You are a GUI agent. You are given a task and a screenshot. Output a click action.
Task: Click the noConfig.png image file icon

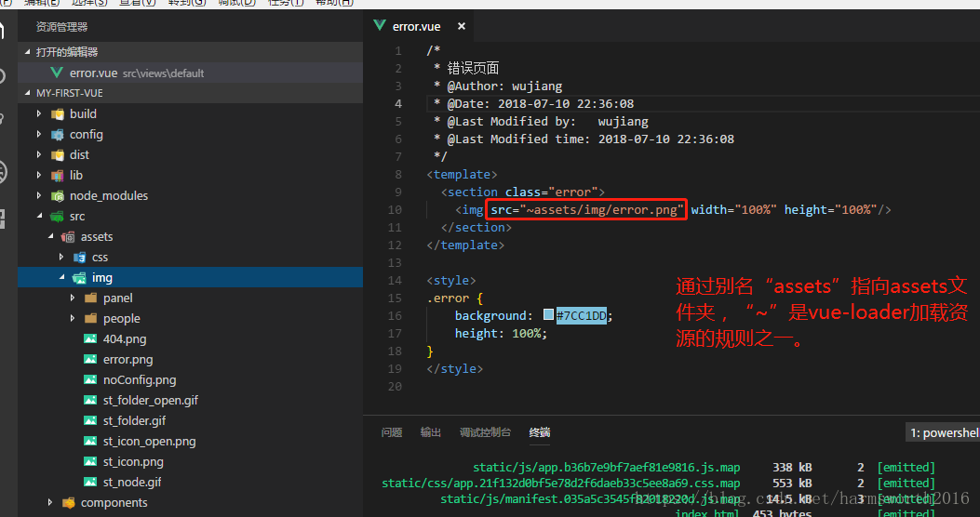[90, 379]
